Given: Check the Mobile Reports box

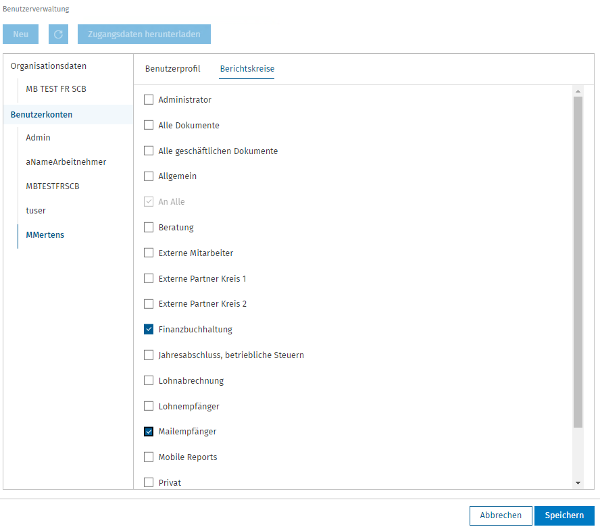Looking at the screenshot, I should [x=148, y=457].
